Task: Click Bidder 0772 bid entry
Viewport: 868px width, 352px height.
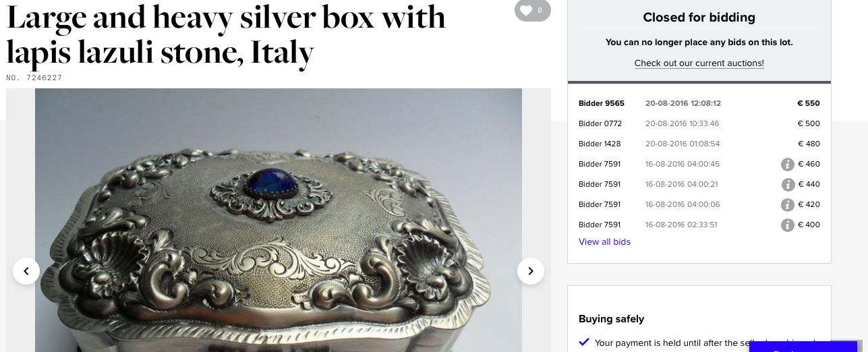Action: 699,123
